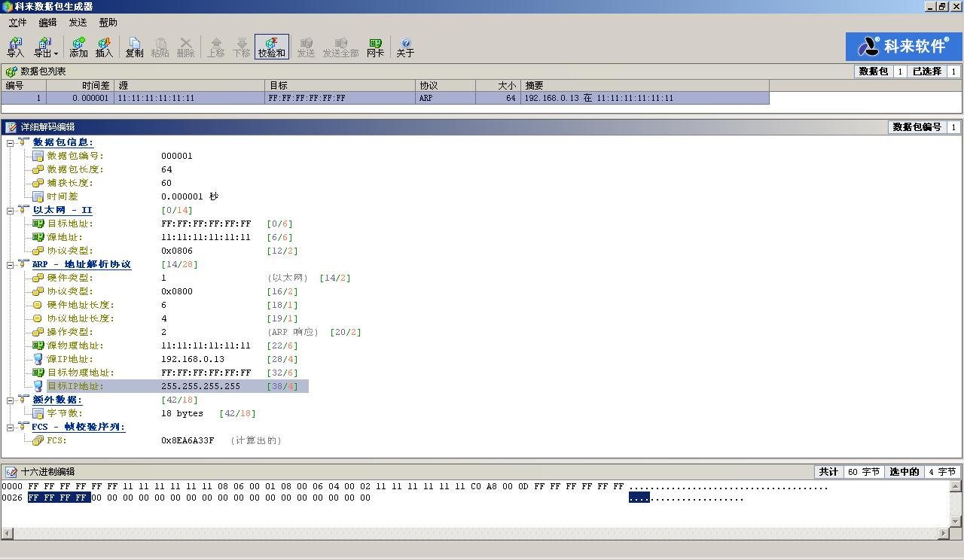Screen dimensions: 964x560
Task: Toggle the 校验和 (Checksum) toolbar button
Action: [x=271, y=47]
